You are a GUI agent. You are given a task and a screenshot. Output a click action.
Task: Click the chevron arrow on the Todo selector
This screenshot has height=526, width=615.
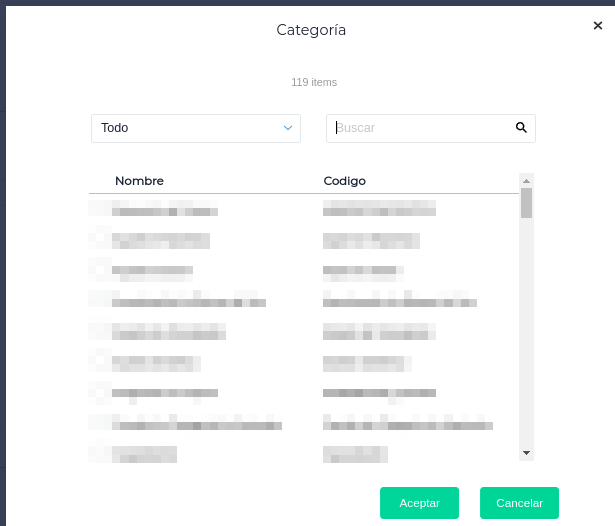tap(288, 128)
